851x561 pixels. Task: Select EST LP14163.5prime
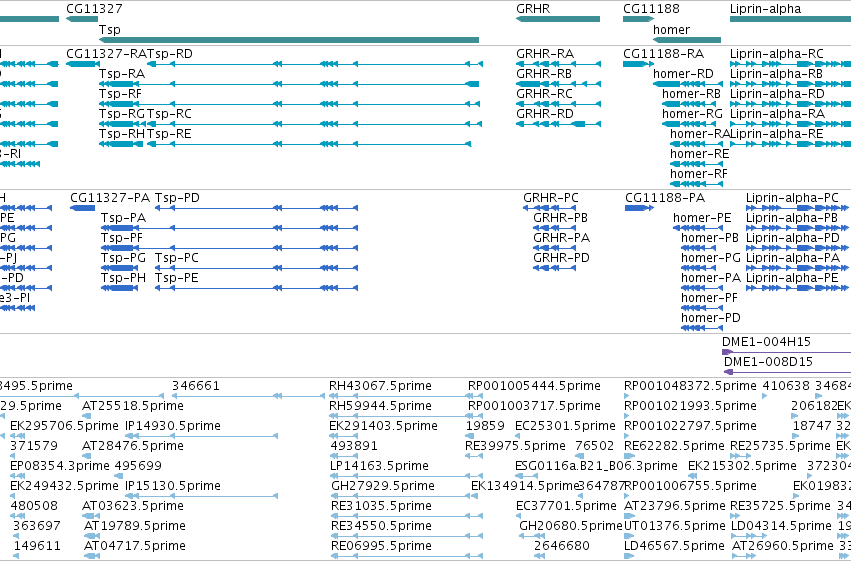379,467
